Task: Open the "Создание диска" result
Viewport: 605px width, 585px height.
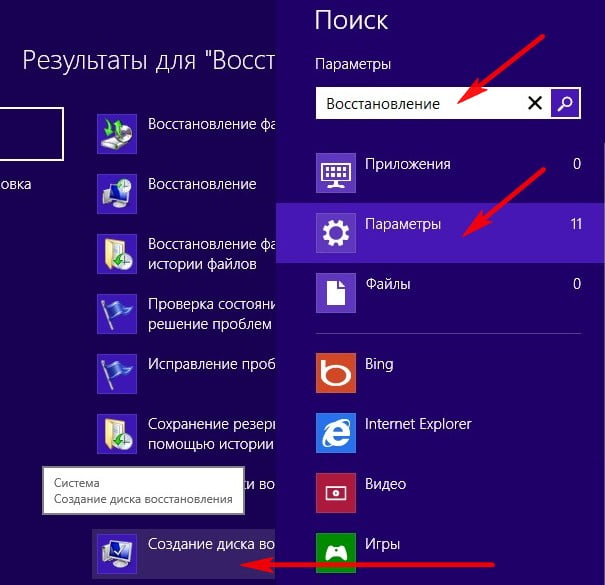Action: point(210,545)
